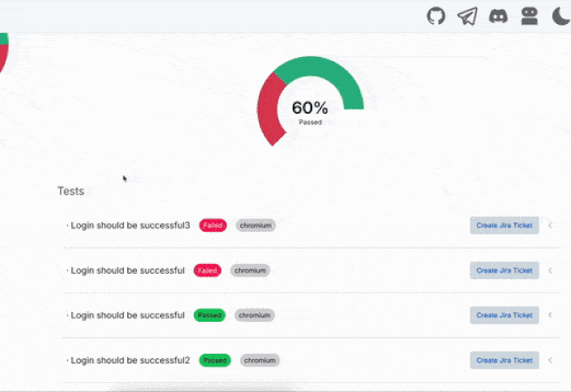Click the robot icon in header
The width and height of the screenshot is (571, 392).
pos(529,16)
